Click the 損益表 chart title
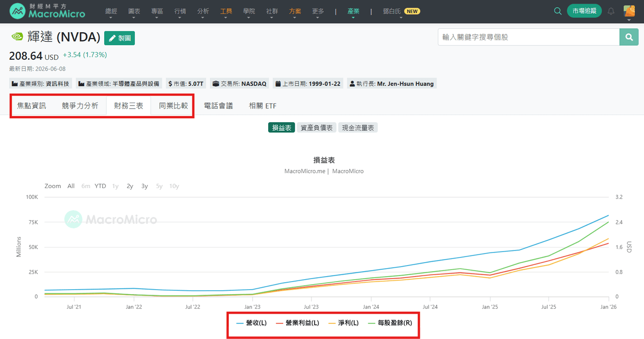 point(324,160)
